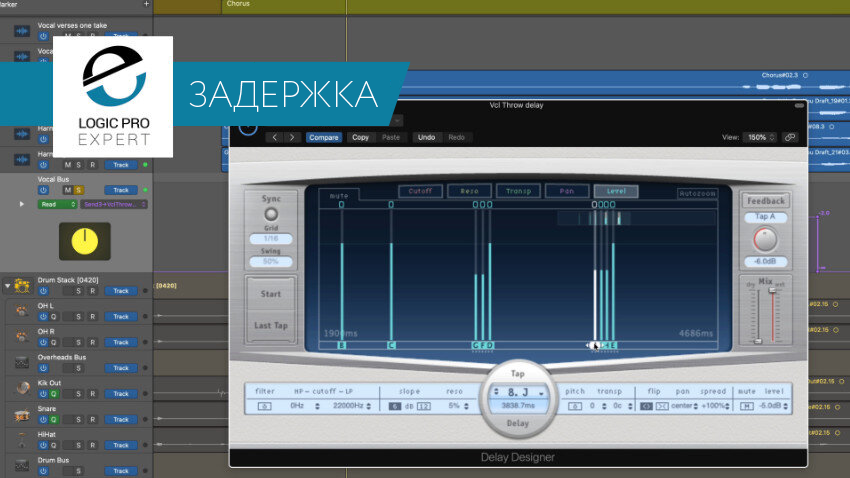Toggle power on Drum Stack track

coord(43,291)
